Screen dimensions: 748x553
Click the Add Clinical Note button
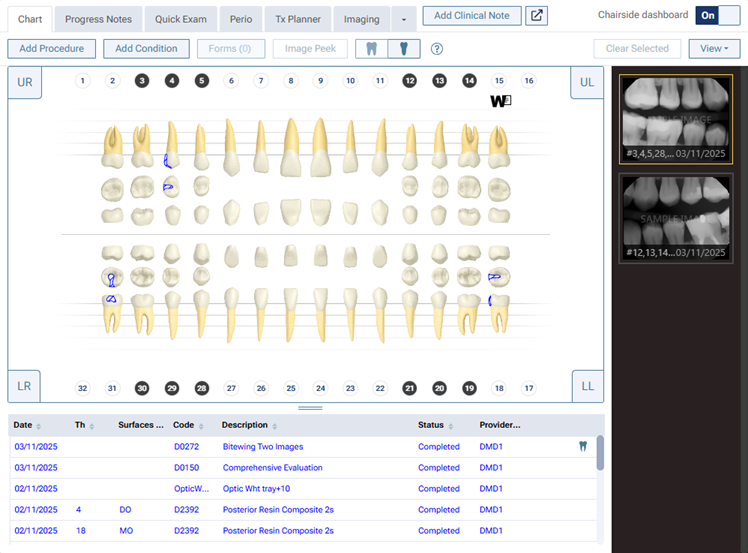click(471, 16)
